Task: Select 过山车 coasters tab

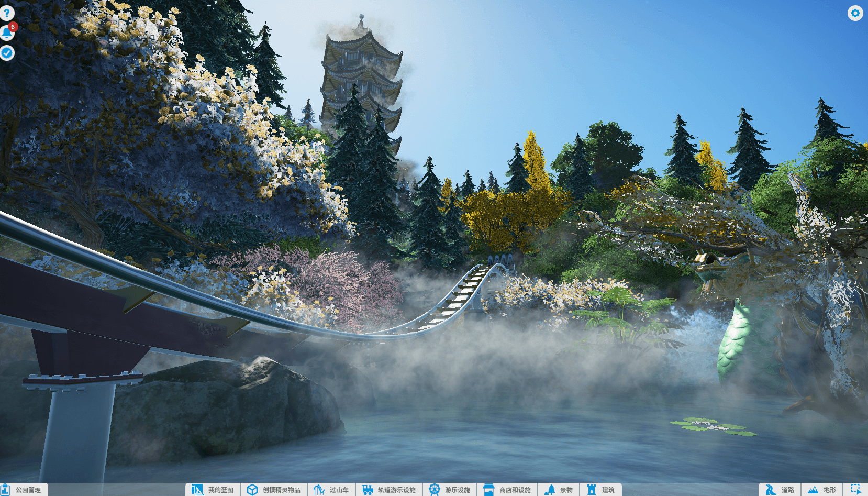Action: click(x=331, y=490)
